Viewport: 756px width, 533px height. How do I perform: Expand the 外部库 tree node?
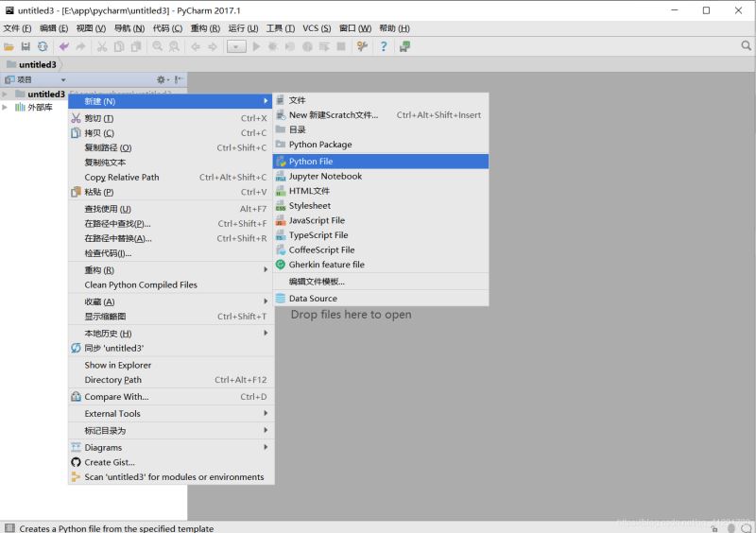(5, 107)
